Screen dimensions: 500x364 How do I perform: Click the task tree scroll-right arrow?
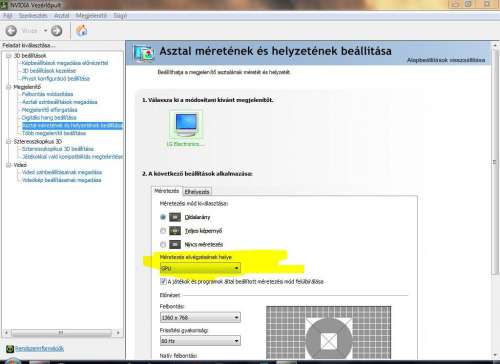pos(118,332)
